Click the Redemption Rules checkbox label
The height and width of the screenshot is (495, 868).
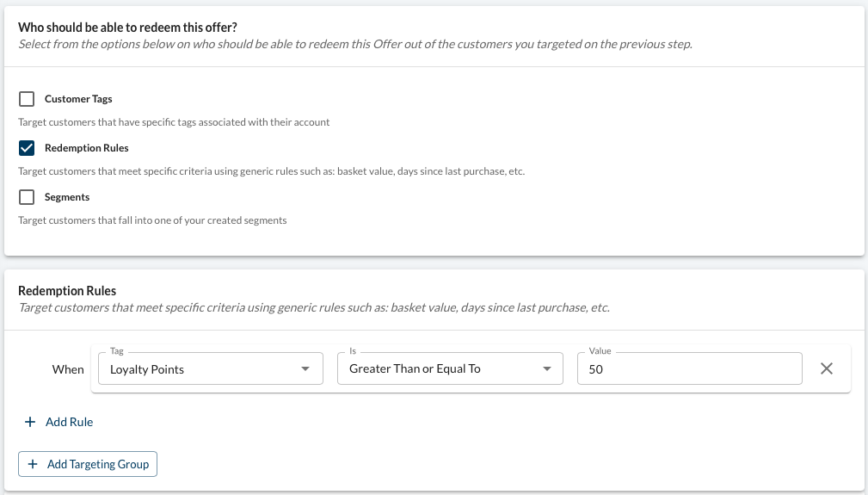click(86, 148)
